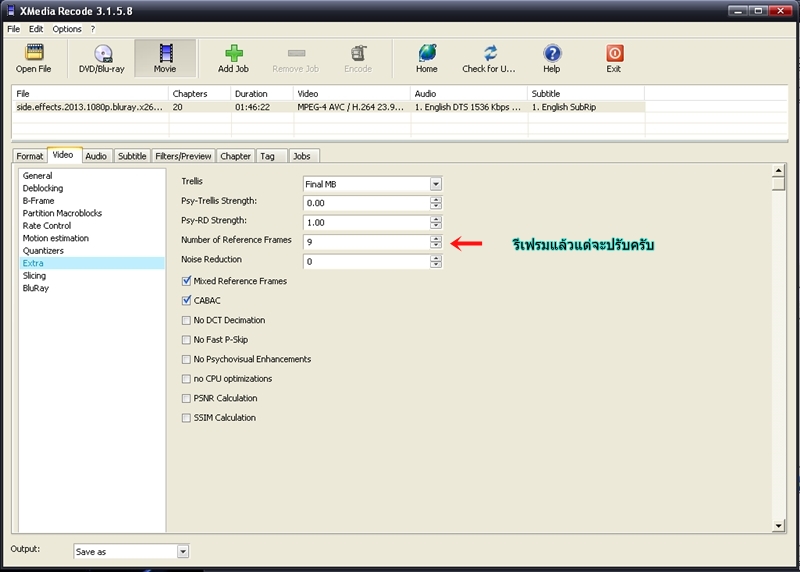Screen dimensions: 800x572
Task: Disable Mixed Reference Frames checkbox
Action: pyautogui.click(x=186, y=281)
